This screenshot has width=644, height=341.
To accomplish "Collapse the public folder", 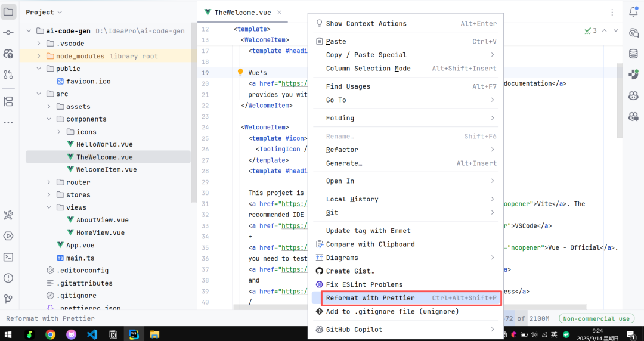I will [x=39, y=69].
